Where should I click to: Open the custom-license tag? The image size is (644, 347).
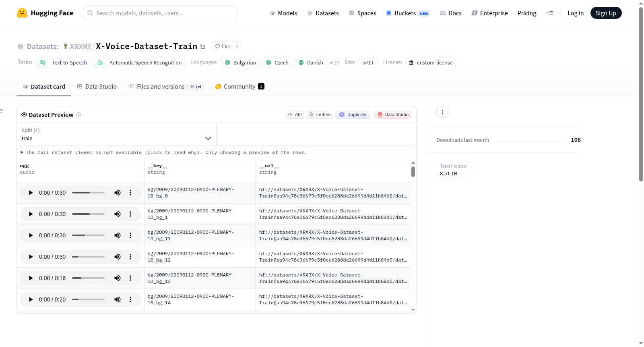(x=431, y=62)
